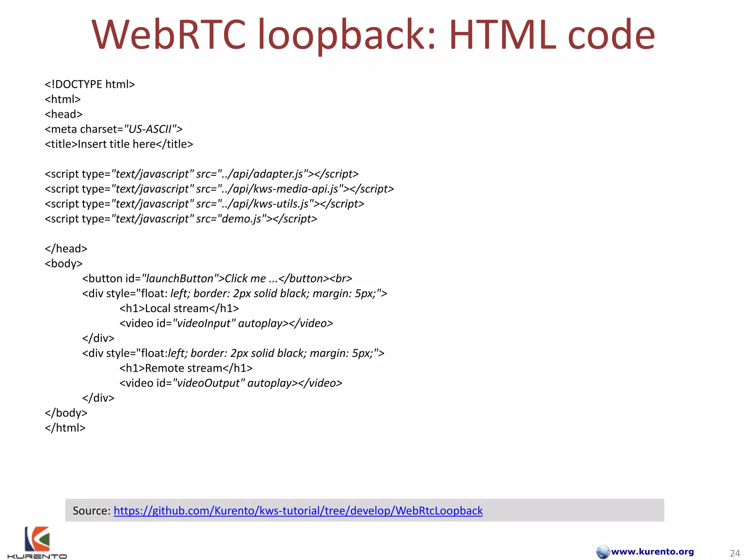Click the video id="videoOutput" line

click(231, 383)
